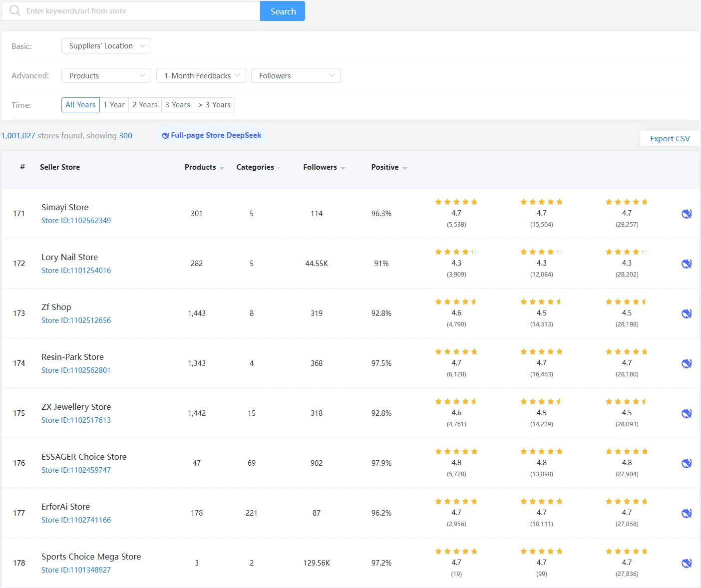Click ESSAGER Choice Store name
Viewport: 701px width, 588px height.
tap(84, 457)
